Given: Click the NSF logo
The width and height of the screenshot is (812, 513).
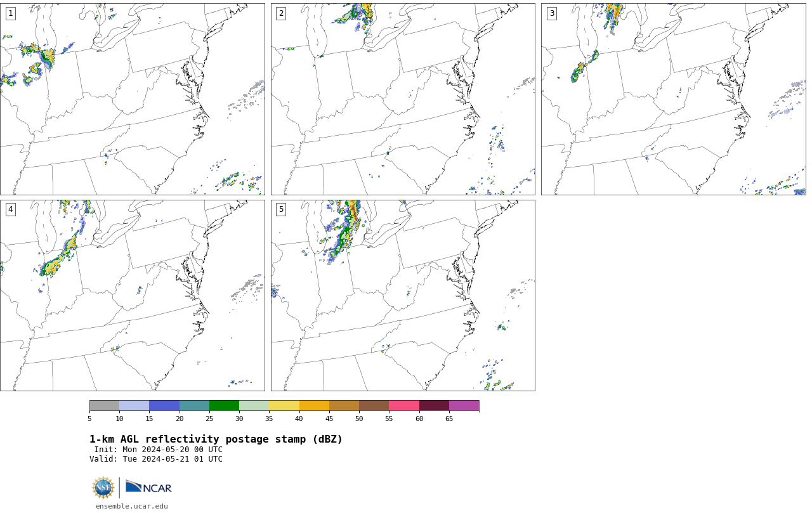Looking at the screenshot, I should click(x=103, y=488).
